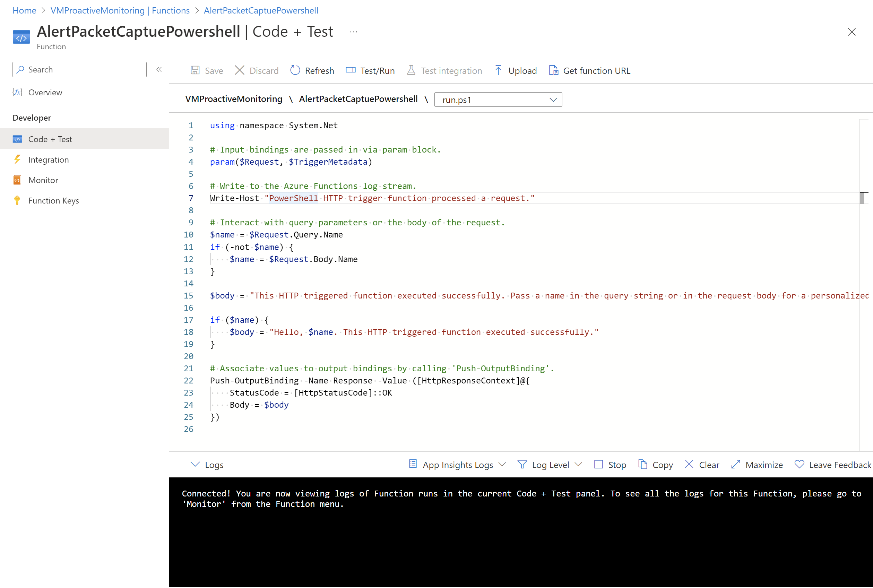Screen dimensions: 873x588
Task: Click the Function Keys menu item
Action: click(x=53, y=201)
